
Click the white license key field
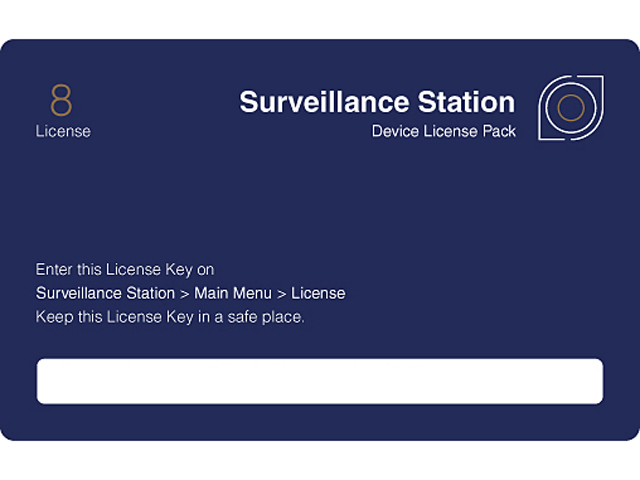click(x=320, y=381)
